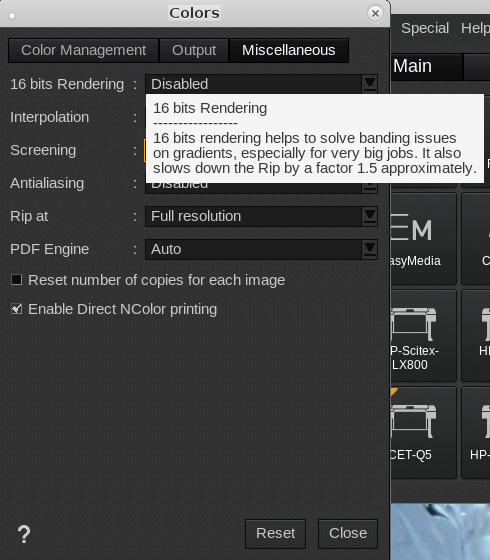Click the printer icon right of CET-Q5

click(476, 432)
